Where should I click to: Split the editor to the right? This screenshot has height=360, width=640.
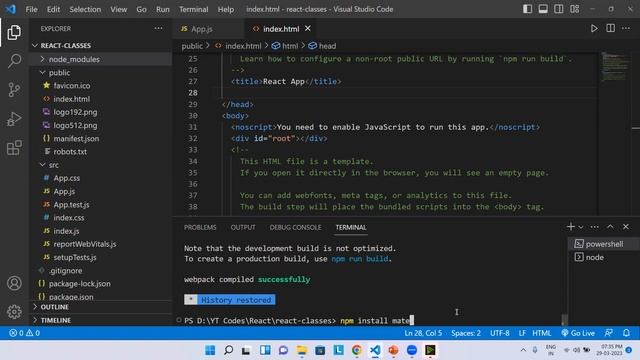[610, 28]
